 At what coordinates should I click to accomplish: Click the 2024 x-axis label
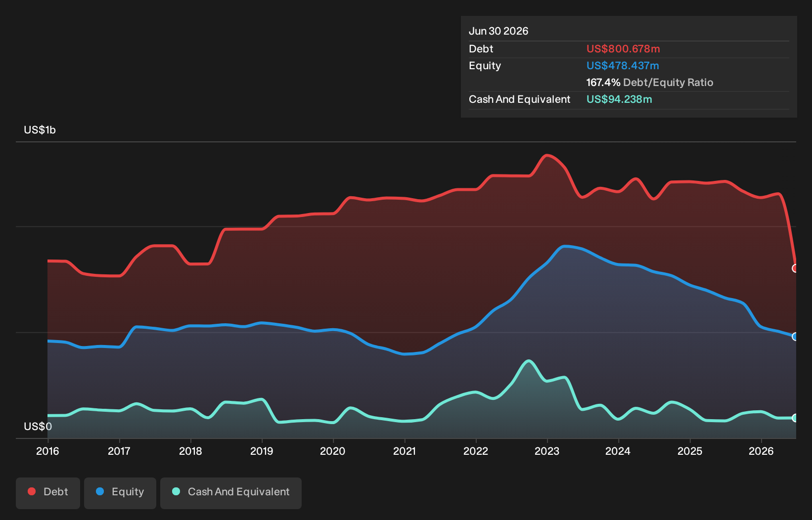pyautogui.click(x=618, y=451)
